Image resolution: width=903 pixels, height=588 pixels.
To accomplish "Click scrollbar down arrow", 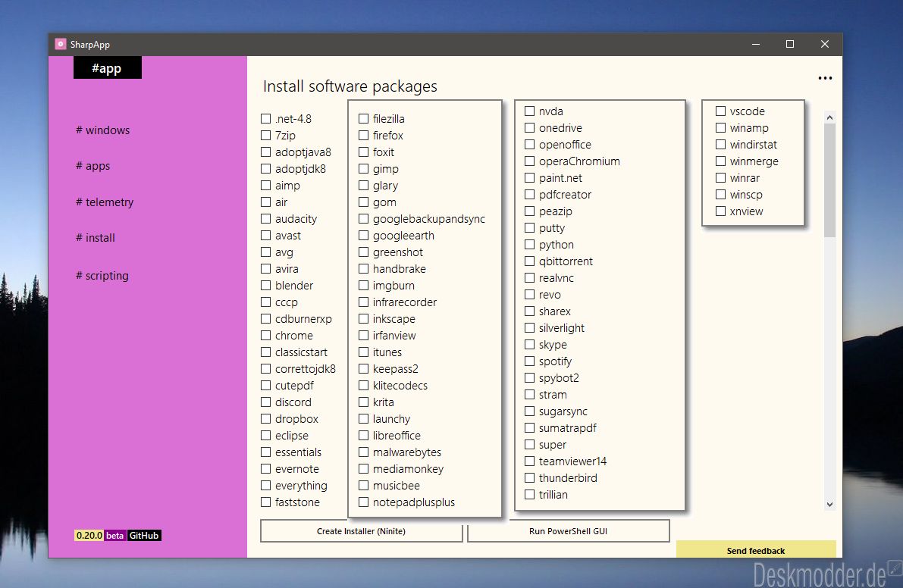I will click(829, 504).
